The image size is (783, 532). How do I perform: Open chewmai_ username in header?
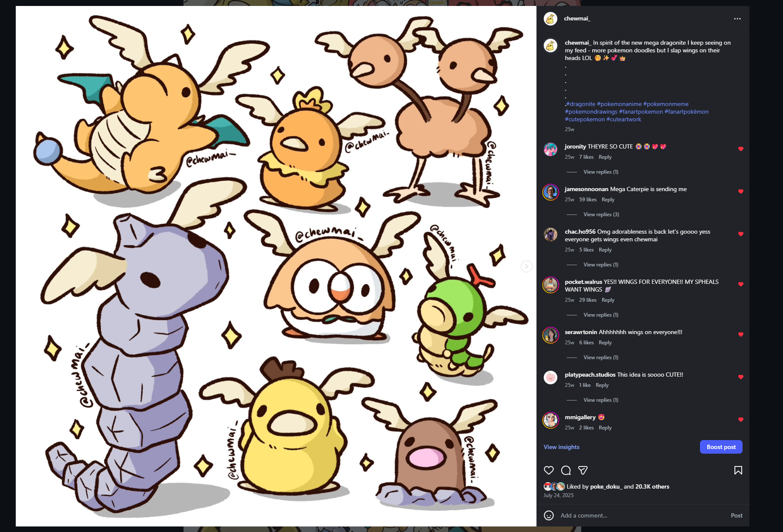pyautogui.click(x=577, y=19)
